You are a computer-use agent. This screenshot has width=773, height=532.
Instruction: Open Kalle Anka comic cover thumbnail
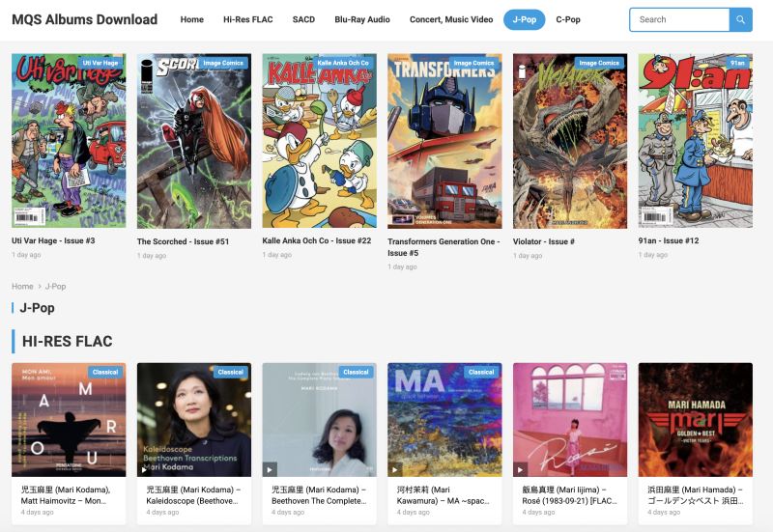[x=320, y=141]
